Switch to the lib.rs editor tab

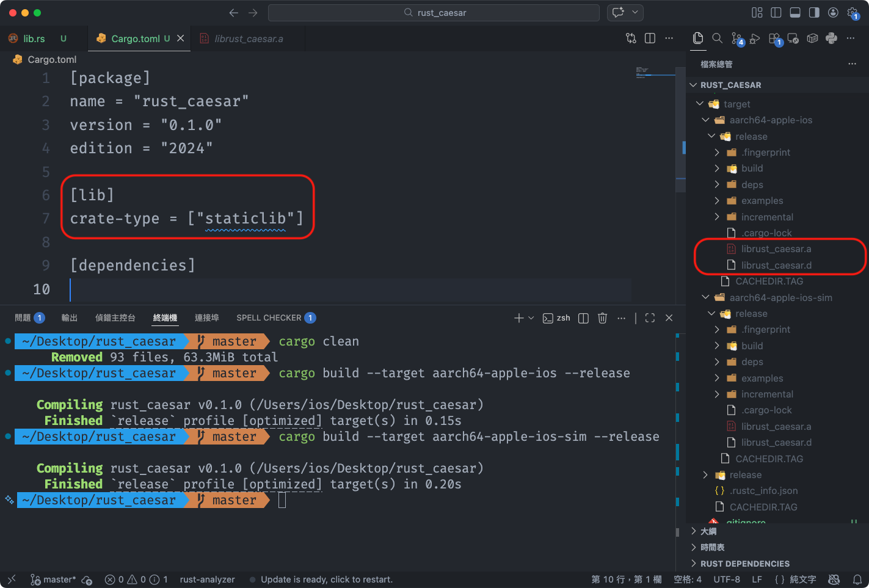tap(34, 38)
